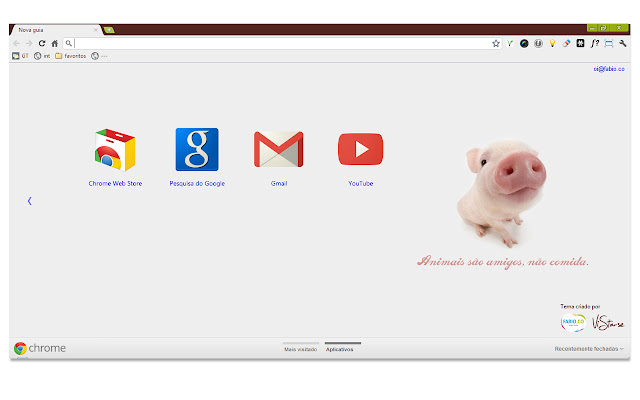Open the GT bookmark
Image resolution: width=640 pixels, height=400 pixels.
pyautogui.click(x=20, y=56)
